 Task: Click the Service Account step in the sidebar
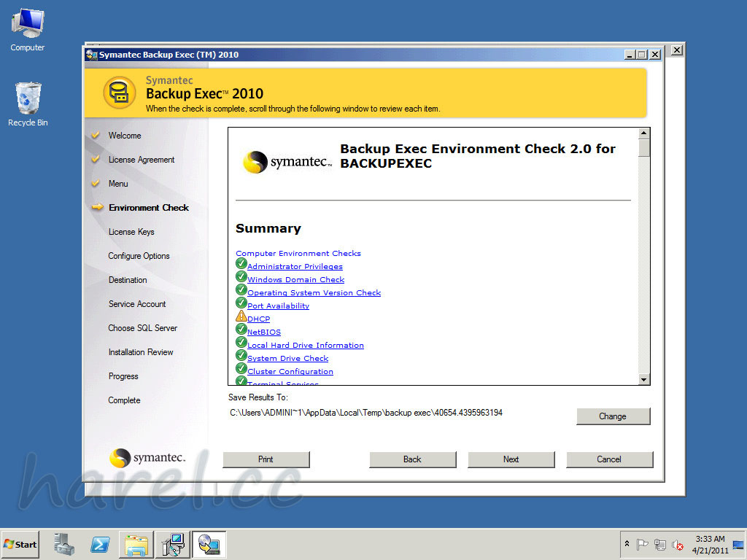pos(137,304)
